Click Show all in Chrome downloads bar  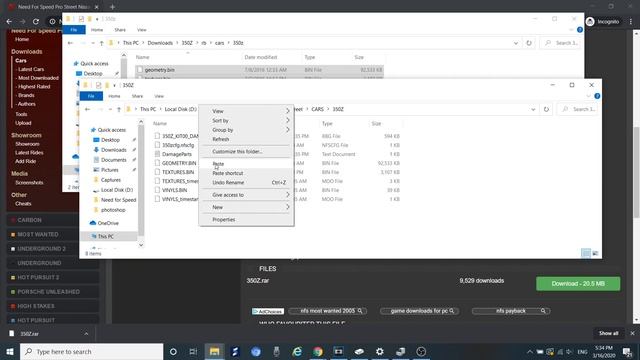(x=608, y=333)
